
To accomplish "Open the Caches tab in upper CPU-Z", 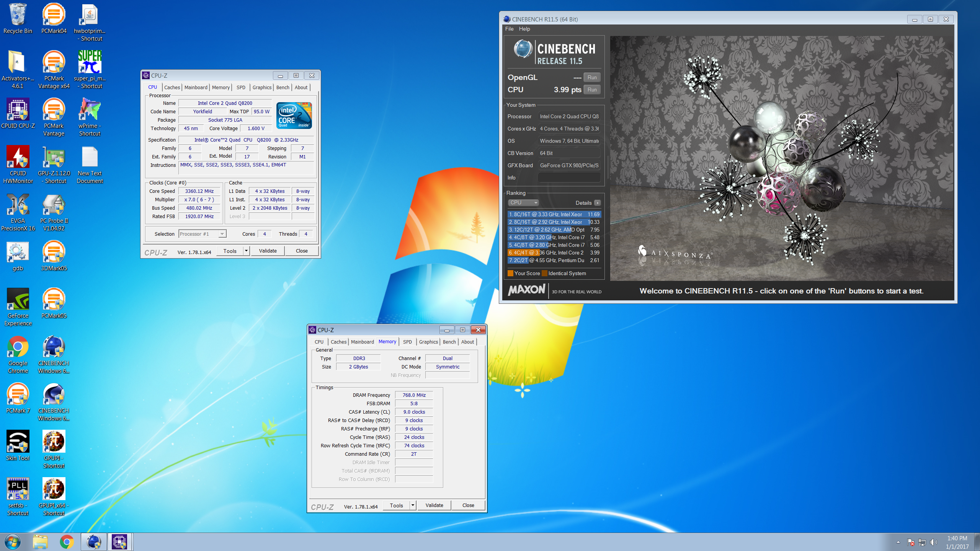I will (x=172, y=87).
